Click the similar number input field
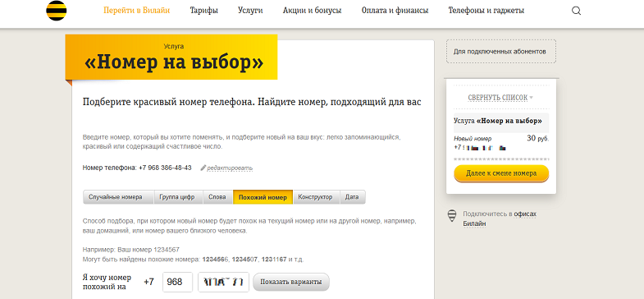Screen dimensions: 644x299 (223, 282)
